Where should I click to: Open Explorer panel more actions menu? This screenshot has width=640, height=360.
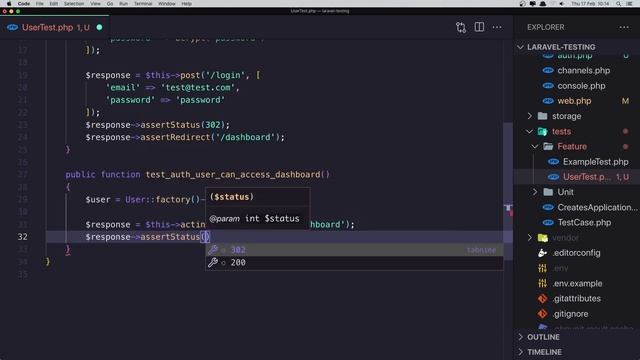624,27
